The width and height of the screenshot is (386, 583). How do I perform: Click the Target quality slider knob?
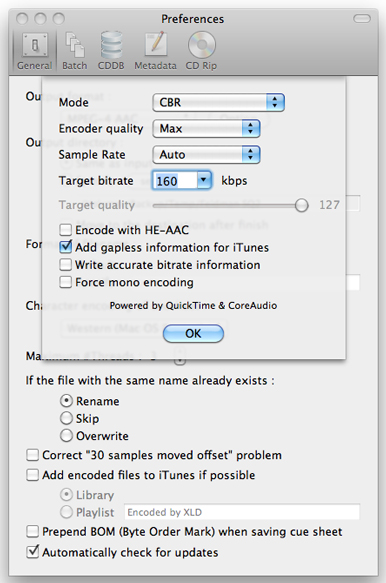point(302,205)
